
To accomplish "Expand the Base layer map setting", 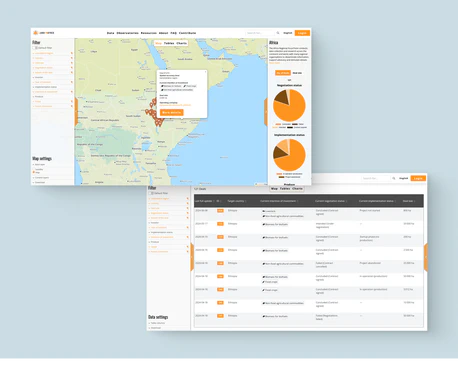I will pos(39,164).
